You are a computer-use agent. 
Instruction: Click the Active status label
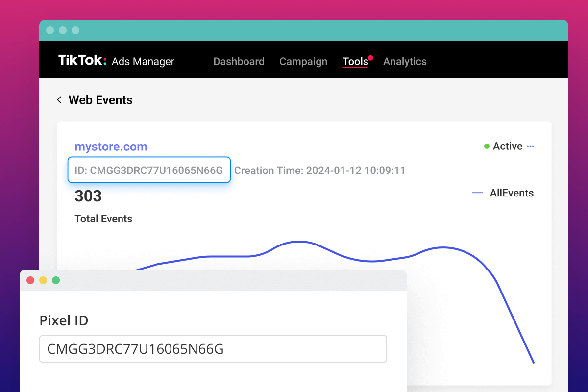508,147
